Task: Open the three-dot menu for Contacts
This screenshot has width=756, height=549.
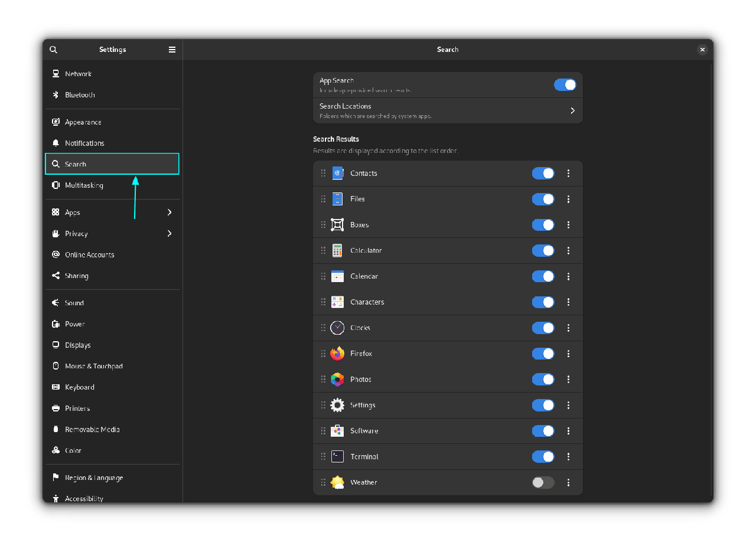Action: click(x=568, y=173)
